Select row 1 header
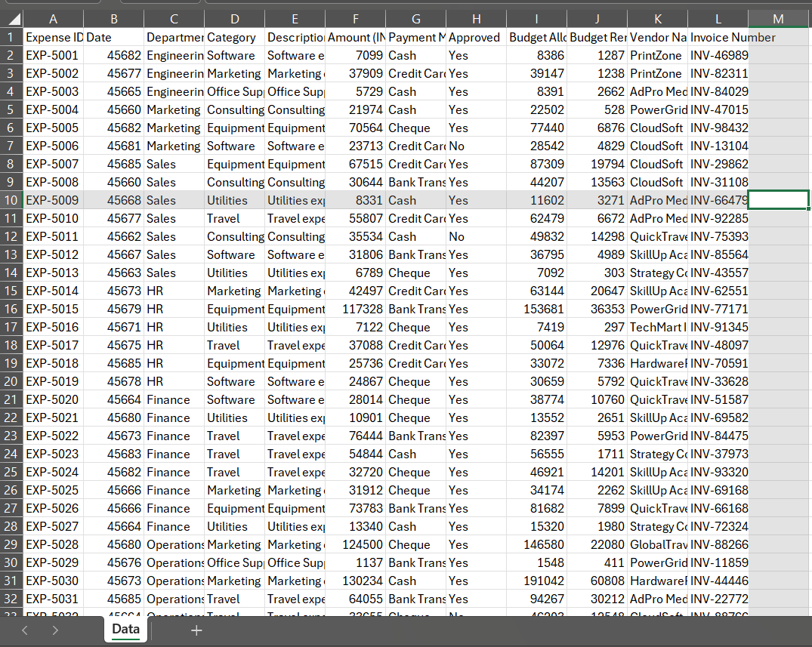The height and width of the screenshot is (647, 812). tap(11, 37)
